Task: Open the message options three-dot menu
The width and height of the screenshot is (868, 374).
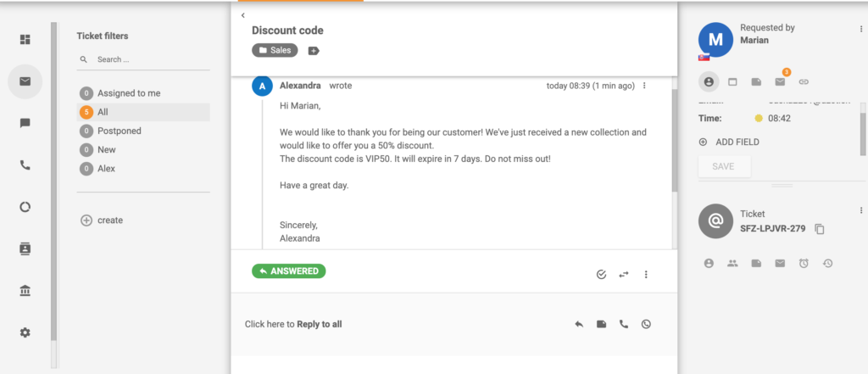Action: (644, 86)
